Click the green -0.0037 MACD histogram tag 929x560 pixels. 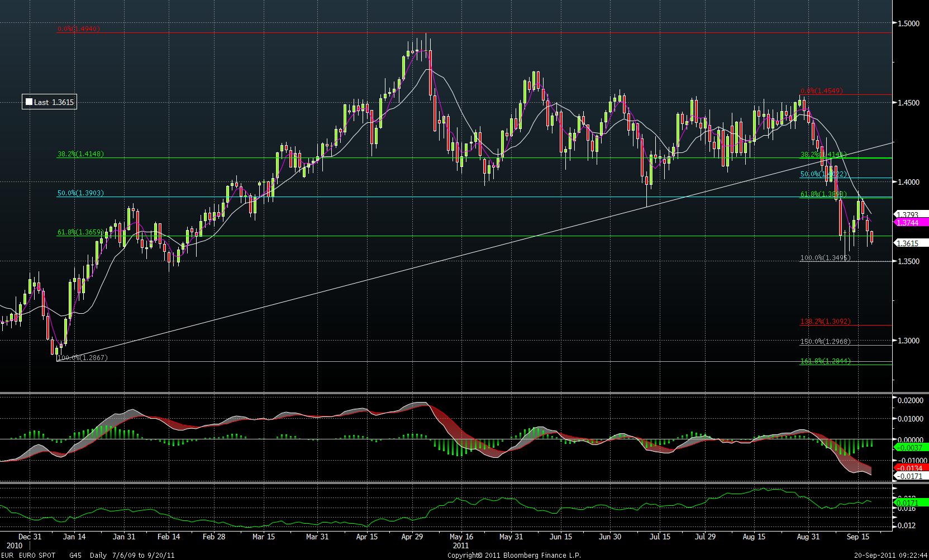pos(910,448)
